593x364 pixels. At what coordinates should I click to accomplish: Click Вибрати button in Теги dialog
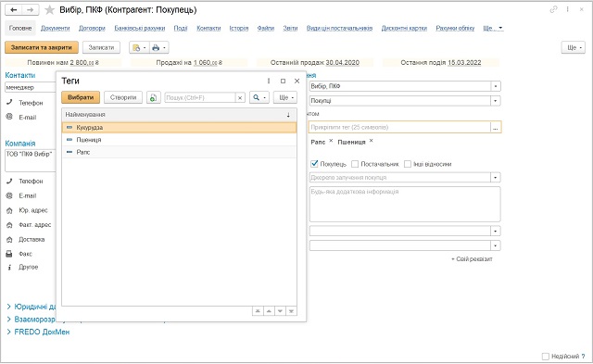81,97
